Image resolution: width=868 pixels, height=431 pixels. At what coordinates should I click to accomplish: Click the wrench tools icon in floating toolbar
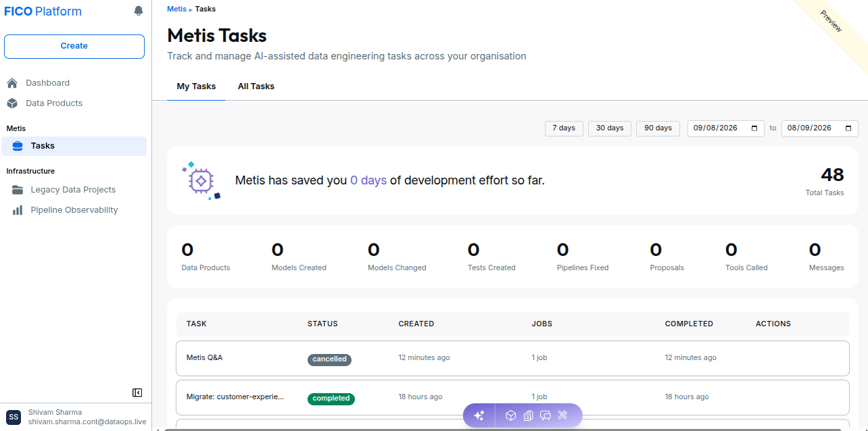(562, 415)
